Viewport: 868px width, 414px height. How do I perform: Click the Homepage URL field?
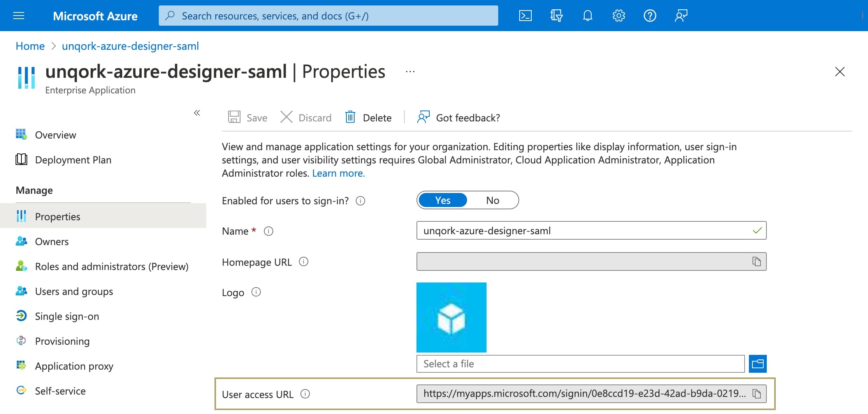point(591,261)
